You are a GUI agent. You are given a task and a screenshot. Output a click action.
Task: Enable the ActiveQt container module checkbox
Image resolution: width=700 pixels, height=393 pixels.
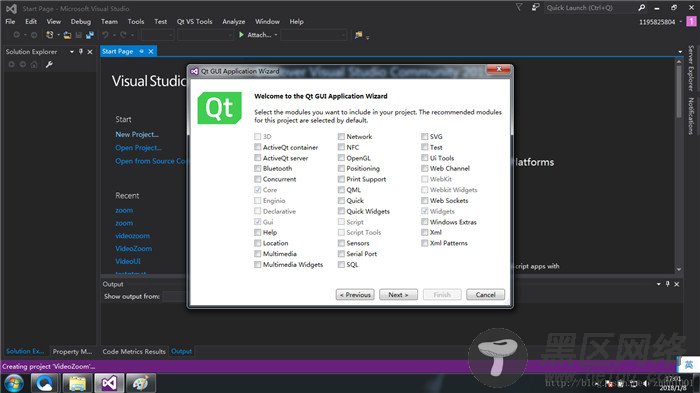coord(258,147)
